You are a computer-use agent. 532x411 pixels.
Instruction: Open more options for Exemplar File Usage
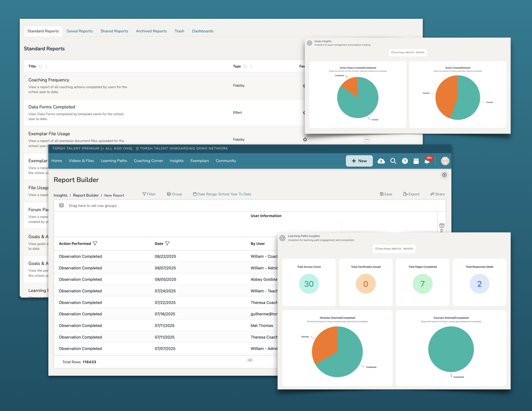tap(367, 140)
